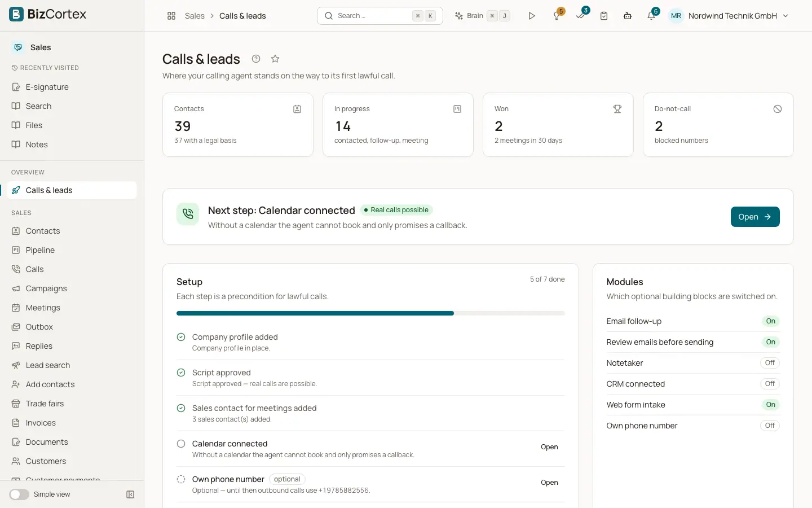Click the play icon in the top bar
Screen dimensions: 812x508
point(531,16)
